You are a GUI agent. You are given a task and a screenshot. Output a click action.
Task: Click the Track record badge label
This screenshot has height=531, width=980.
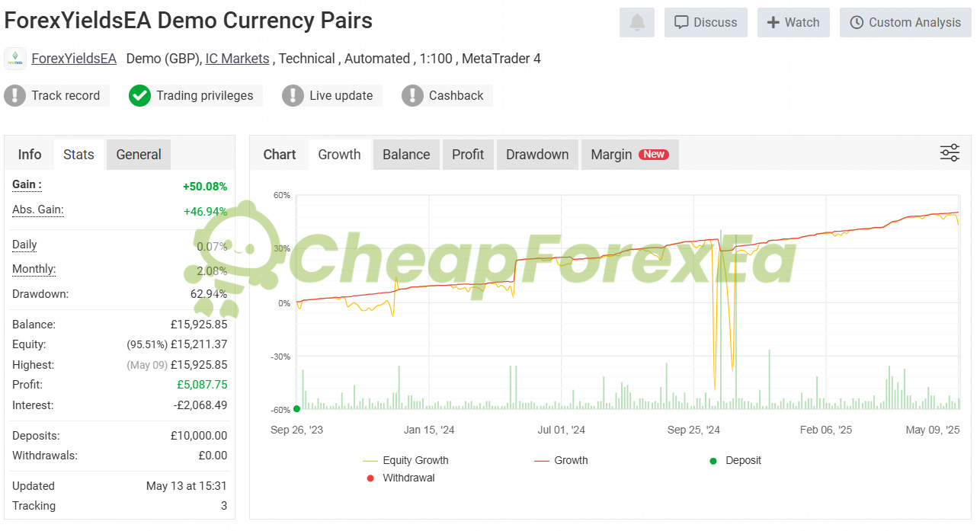point(66,95)
